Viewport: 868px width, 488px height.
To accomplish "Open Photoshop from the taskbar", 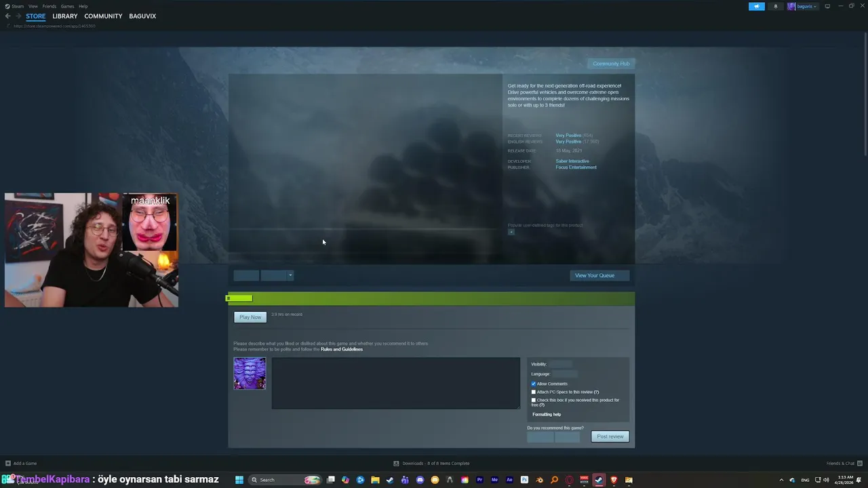I will pyautogui.click(x=524, y=480).
